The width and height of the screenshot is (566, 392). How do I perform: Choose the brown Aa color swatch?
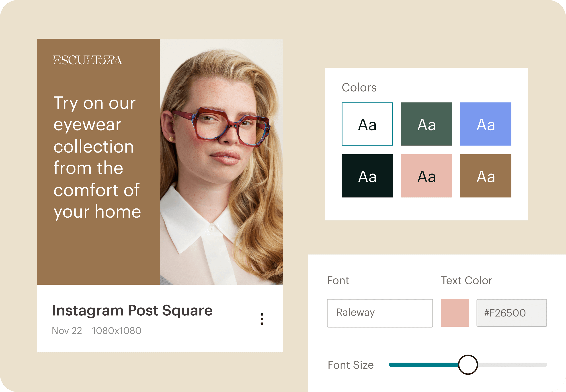coord(485,176)
